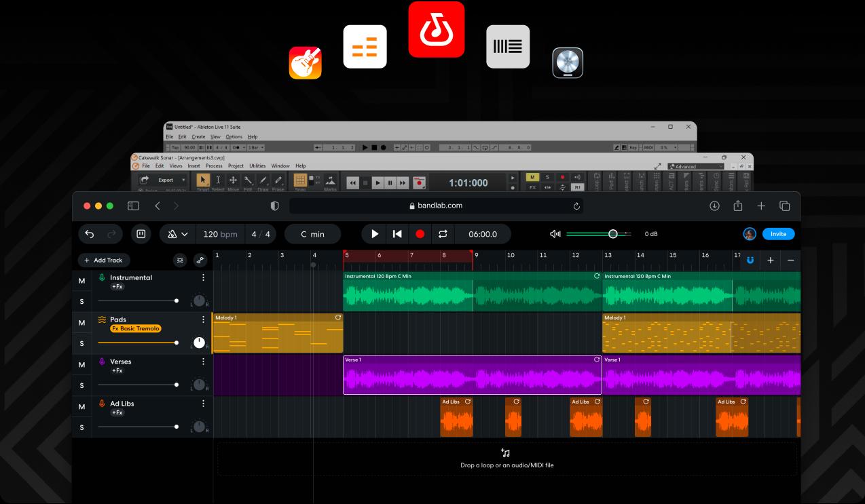Click the microphone icon on Ad Libs track
The image size is (865, 504).
pyautogui.click(x=102, y=403)
